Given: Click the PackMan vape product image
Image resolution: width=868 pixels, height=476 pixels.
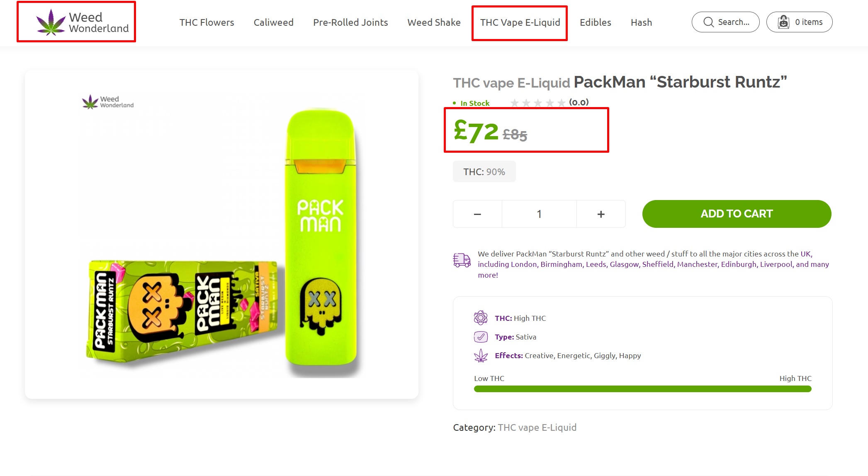Looking at the screenshot, I should 221,234.
